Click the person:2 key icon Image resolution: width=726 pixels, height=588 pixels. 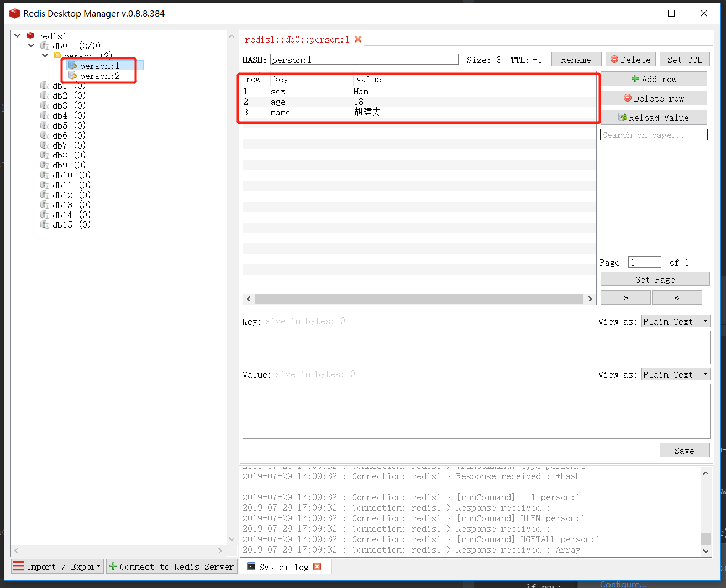[x=72, y=76]
